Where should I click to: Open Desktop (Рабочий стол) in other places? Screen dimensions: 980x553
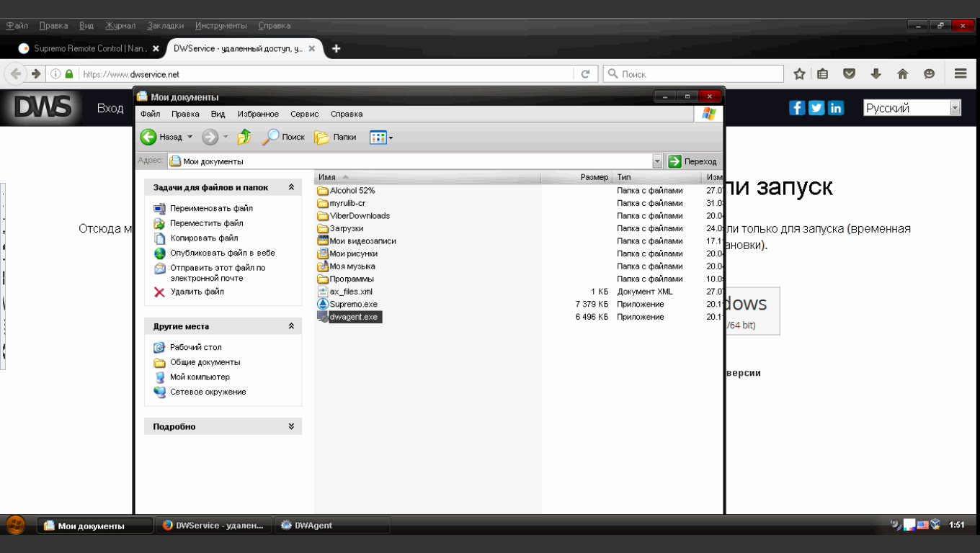tap(195, 347)
